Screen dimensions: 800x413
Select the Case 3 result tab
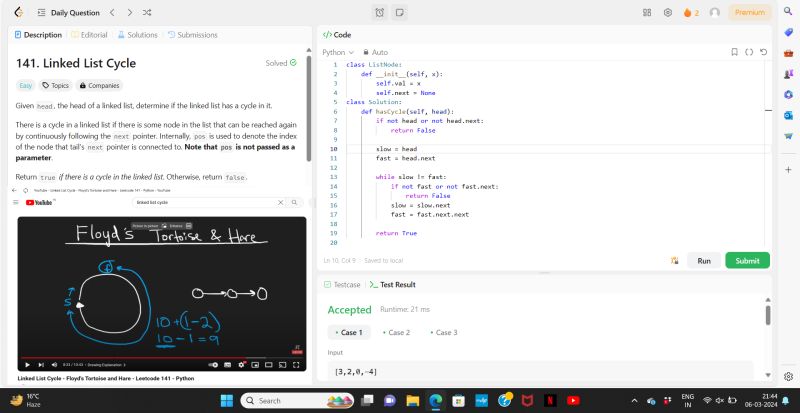444,332
